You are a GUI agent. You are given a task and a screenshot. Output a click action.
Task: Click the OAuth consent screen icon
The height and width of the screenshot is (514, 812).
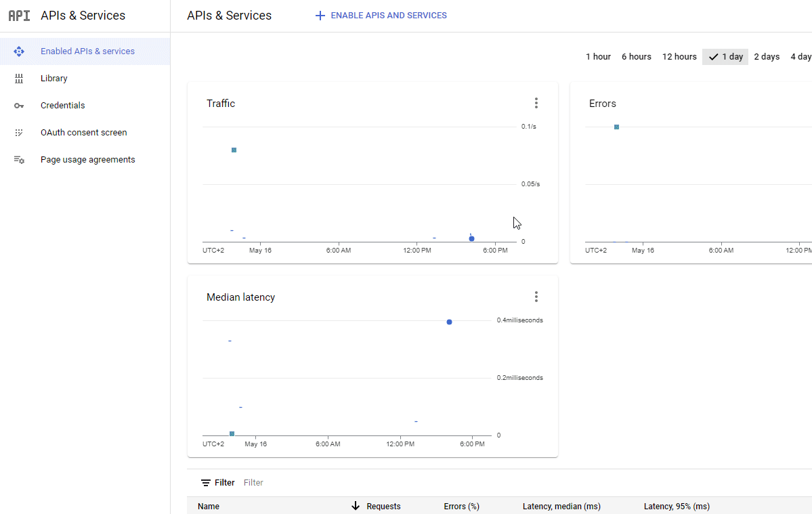19,132
